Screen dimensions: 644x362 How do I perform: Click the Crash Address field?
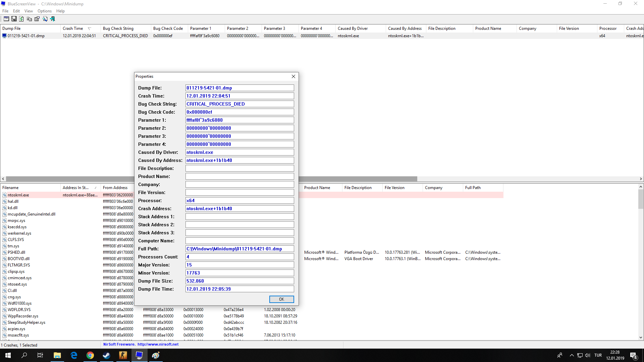coord(239,208)
